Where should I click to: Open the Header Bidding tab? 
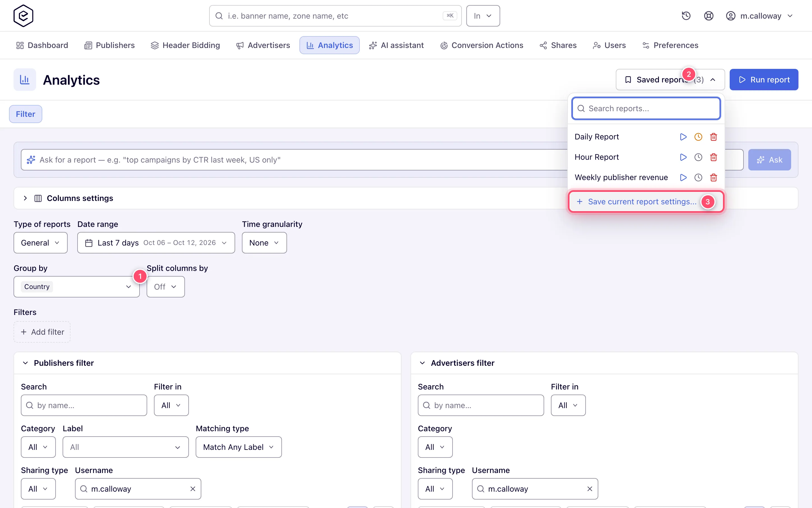pos(185,45)
